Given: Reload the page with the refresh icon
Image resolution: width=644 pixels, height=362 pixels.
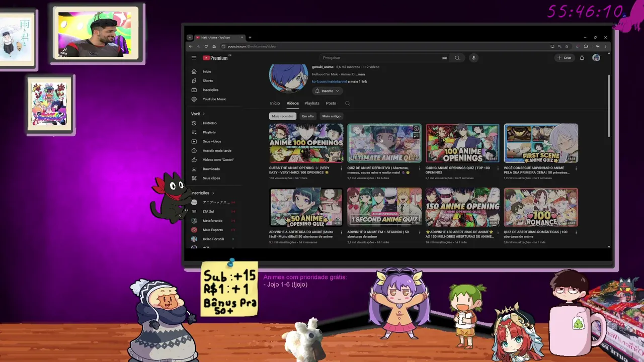Looking at the screenshot, I should [206, 46].
